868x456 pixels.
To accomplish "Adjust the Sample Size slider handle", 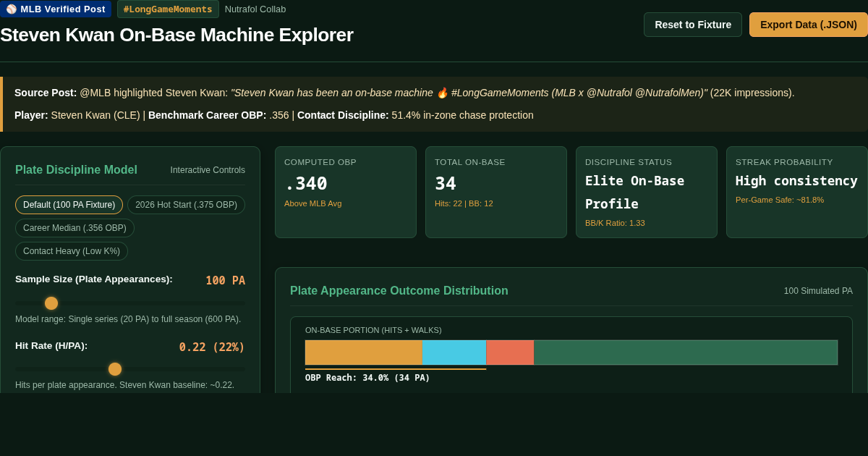I will coord(51,303).
